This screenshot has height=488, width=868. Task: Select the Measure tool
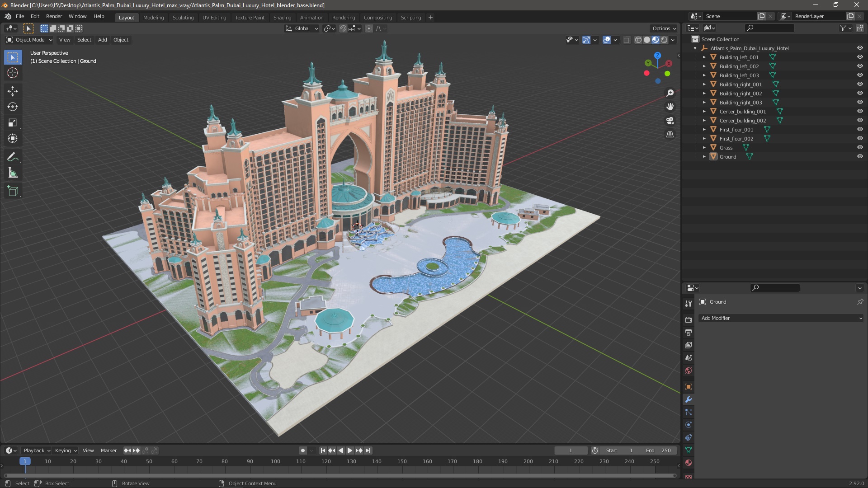pyautogui.click(x=13, y=173)
